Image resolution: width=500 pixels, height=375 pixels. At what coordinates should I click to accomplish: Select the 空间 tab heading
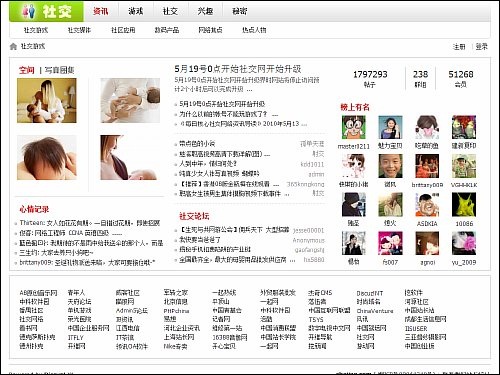27,70
